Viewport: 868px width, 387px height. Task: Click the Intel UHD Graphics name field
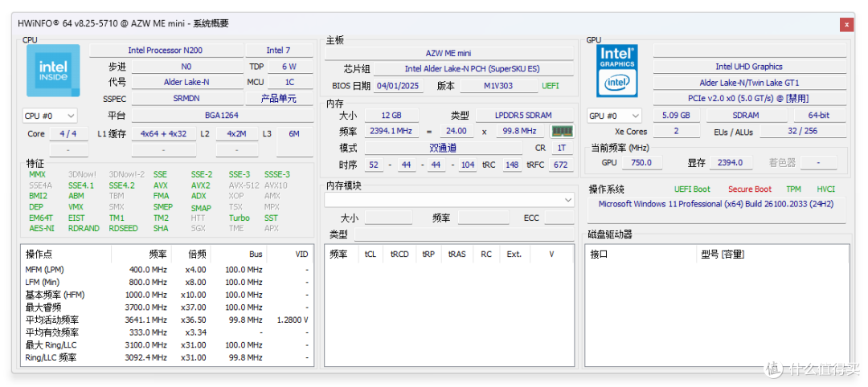749,67
